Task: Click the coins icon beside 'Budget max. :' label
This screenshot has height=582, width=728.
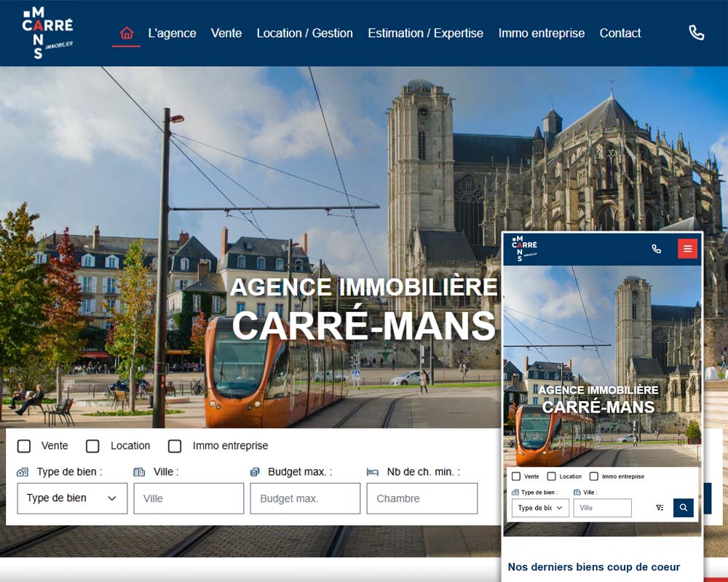Action: (x=255, y=472)
